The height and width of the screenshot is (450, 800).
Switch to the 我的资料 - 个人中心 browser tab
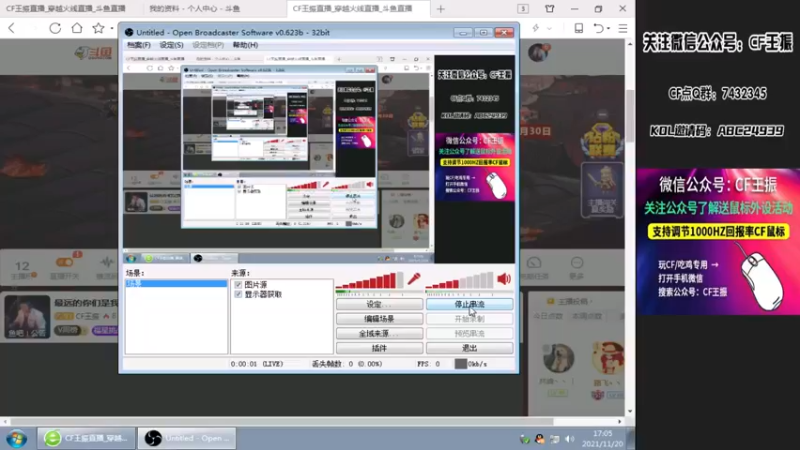194,9
